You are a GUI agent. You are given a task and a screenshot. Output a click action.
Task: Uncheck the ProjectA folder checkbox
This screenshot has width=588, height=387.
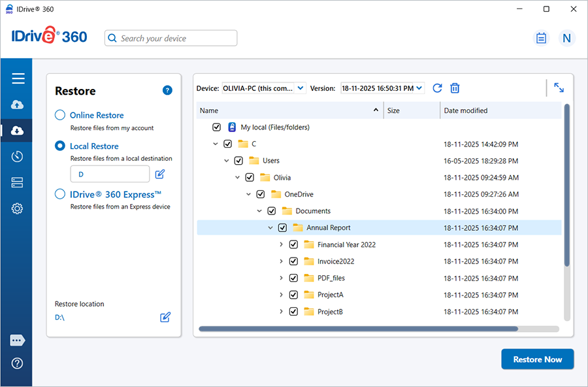[293, 295]
